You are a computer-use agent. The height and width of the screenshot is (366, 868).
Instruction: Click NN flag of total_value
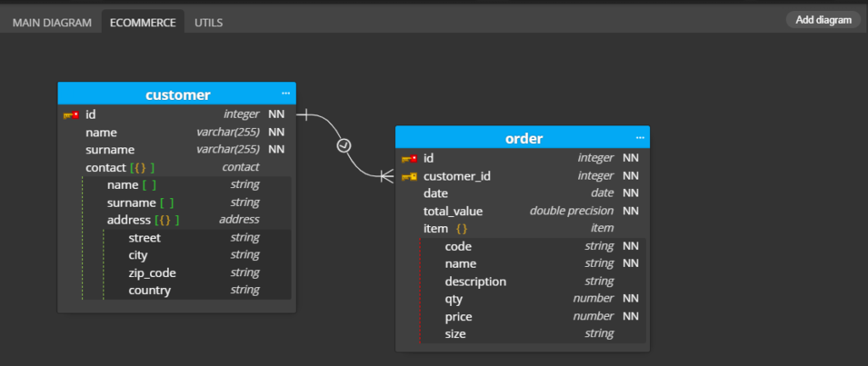click(631, 211)
